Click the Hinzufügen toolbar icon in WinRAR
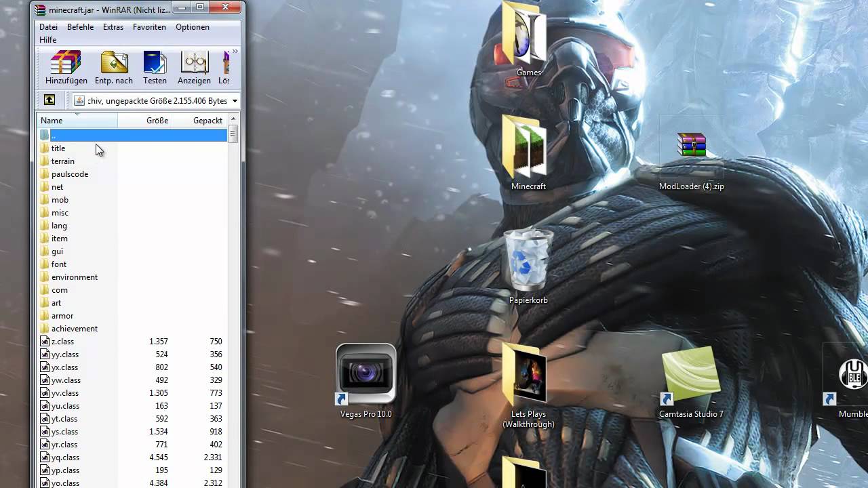 coord(66,68)
